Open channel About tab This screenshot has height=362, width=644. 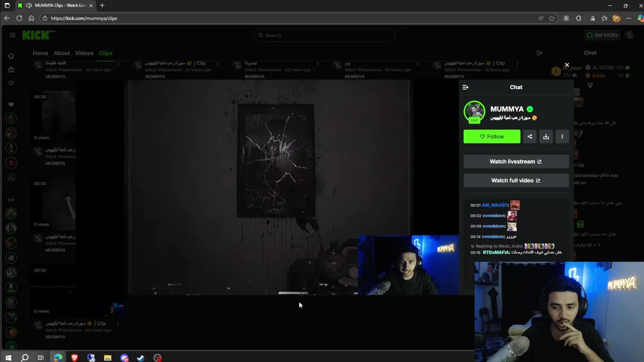click(61, 53)
